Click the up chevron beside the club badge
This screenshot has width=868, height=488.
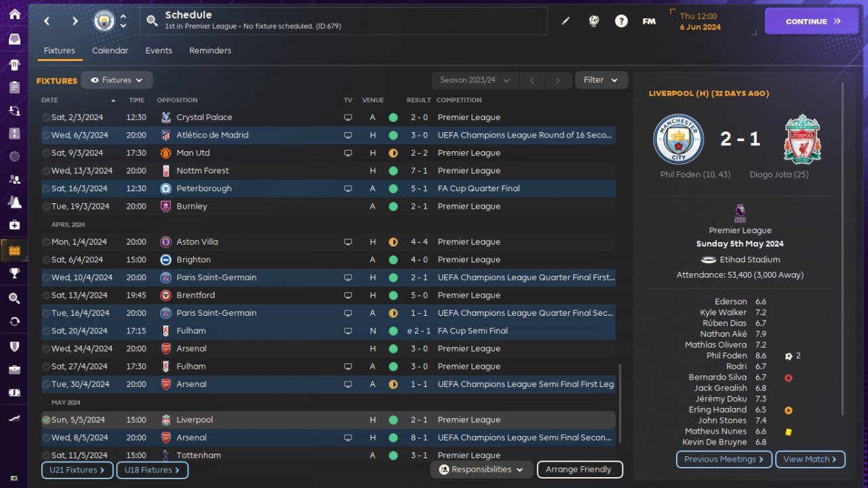pyautogui.click(x=123, y=17)
